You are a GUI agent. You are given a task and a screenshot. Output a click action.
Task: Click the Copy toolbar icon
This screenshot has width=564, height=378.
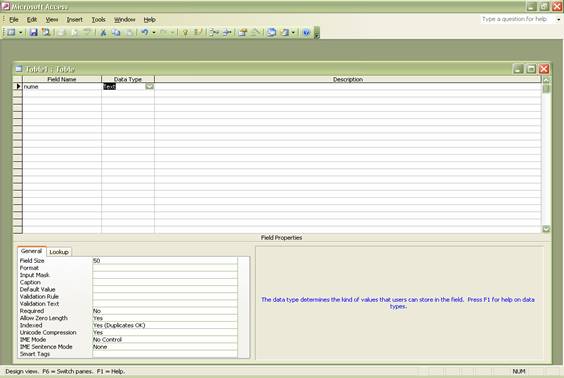(116, 33)
